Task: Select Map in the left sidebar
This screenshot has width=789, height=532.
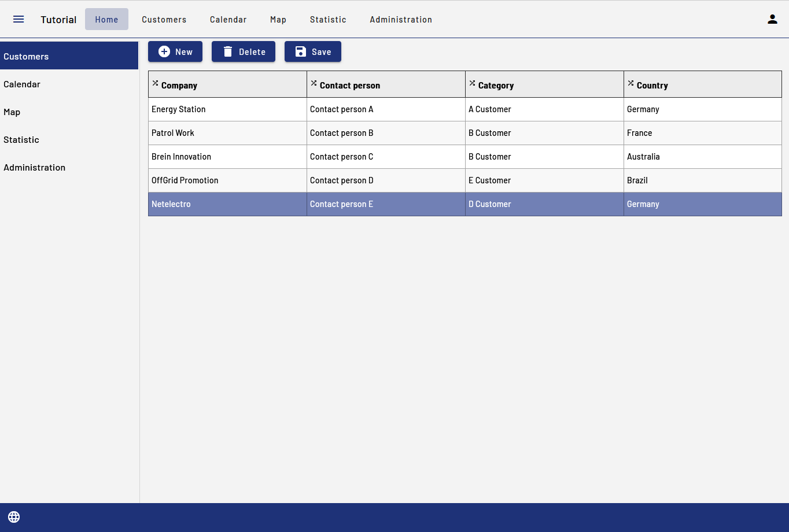Action: click(x=12, y=112)
